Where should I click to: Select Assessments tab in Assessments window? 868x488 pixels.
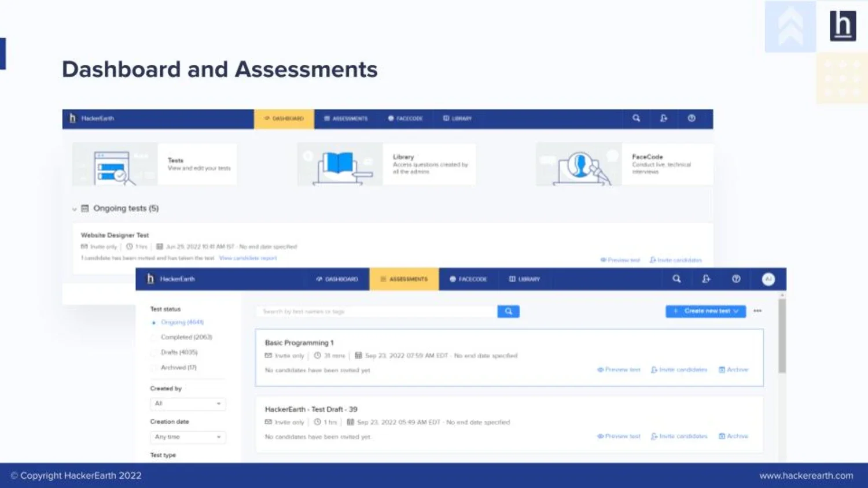click(x=404, y=279)
